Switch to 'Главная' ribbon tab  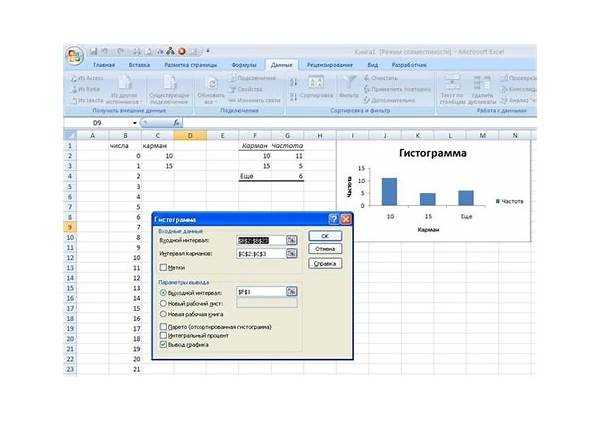click(104, 65)
